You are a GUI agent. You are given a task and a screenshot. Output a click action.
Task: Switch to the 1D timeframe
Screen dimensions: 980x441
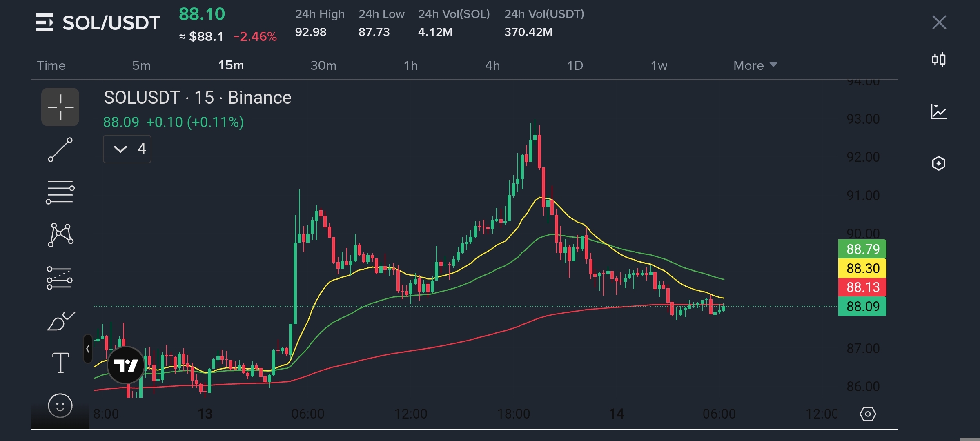coord(575,65)
